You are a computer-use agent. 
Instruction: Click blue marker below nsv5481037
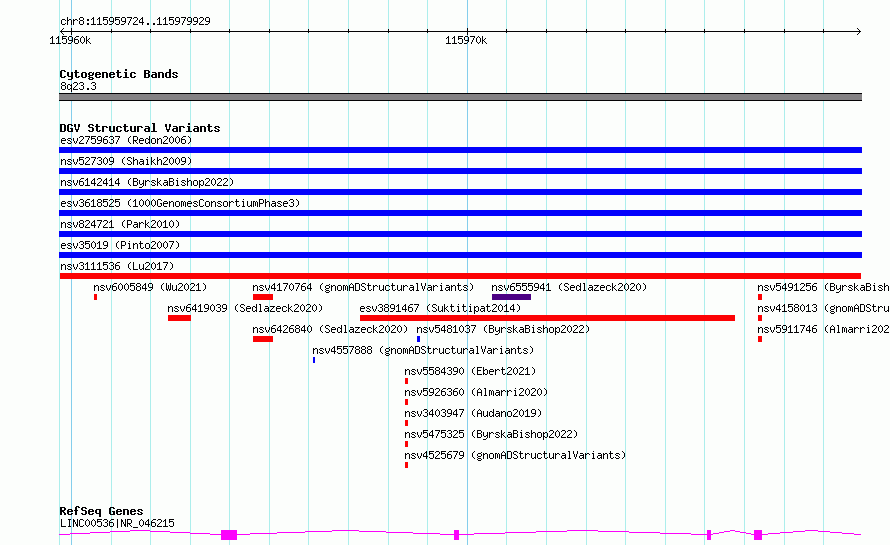click(x=418, y=339)
